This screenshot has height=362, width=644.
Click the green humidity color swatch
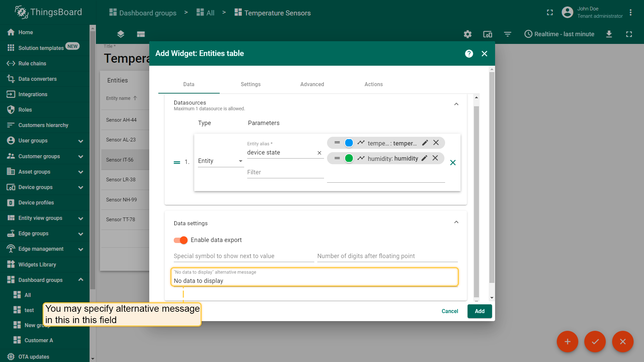click(349, 158)
